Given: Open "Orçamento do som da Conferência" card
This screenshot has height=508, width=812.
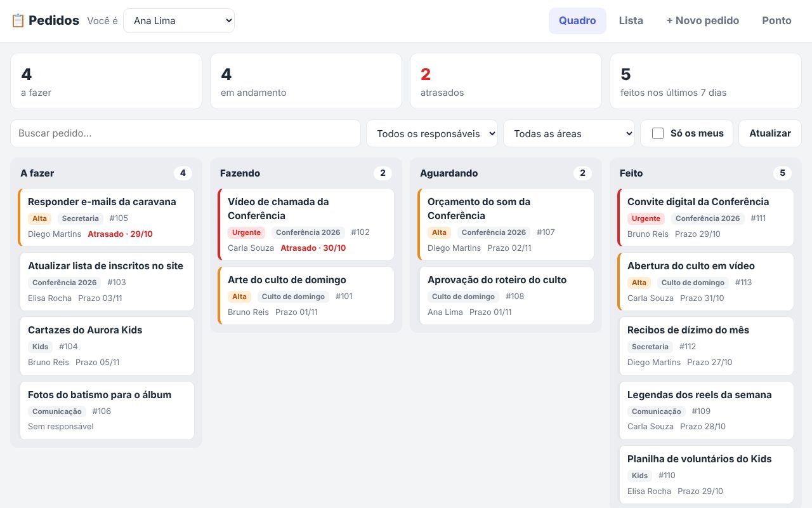Looking at the screenshot, I should click(506, 224).
